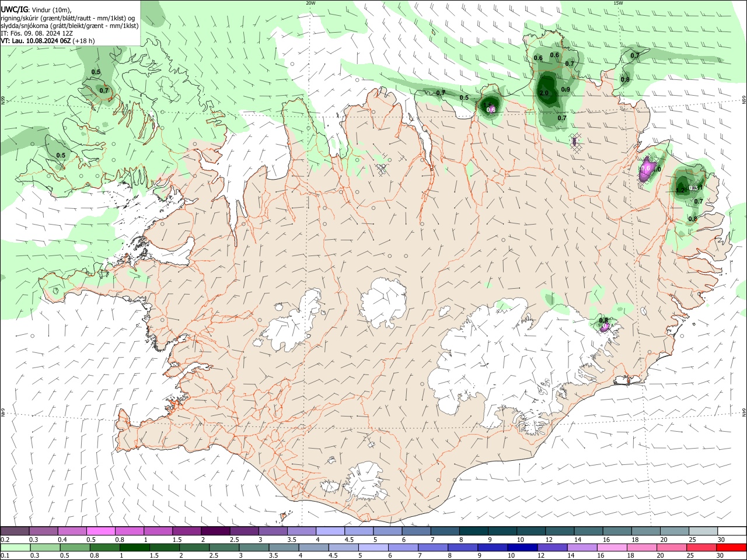Viewport: 747px width, 560px height.
Task: Click the bright red 30 mm rain swatch
Action: tap(732, 547)
